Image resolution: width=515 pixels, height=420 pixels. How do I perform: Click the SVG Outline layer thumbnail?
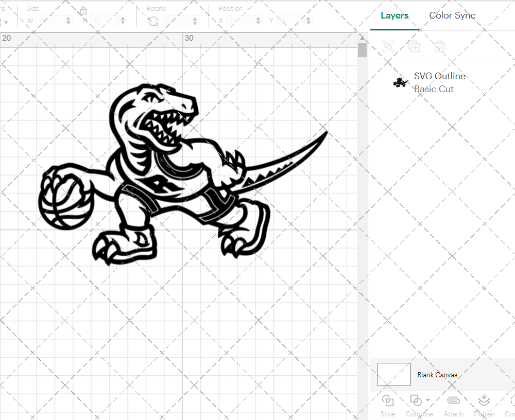point(401,82)
